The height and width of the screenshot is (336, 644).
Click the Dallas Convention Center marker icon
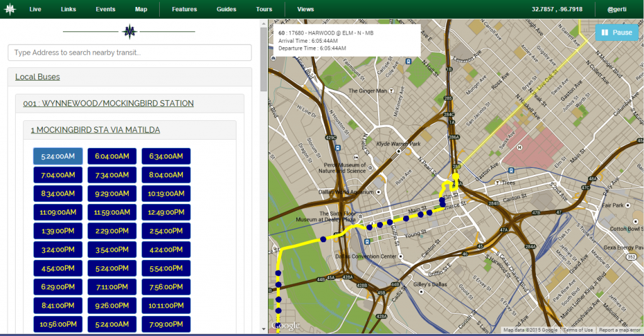[402, 257]
